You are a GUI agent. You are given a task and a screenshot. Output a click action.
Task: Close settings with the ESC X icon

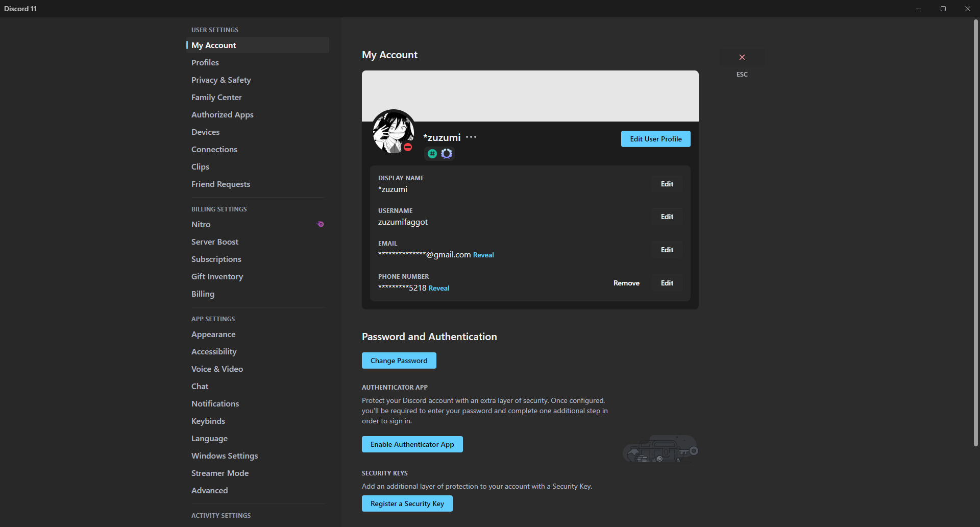pos(742,57)
